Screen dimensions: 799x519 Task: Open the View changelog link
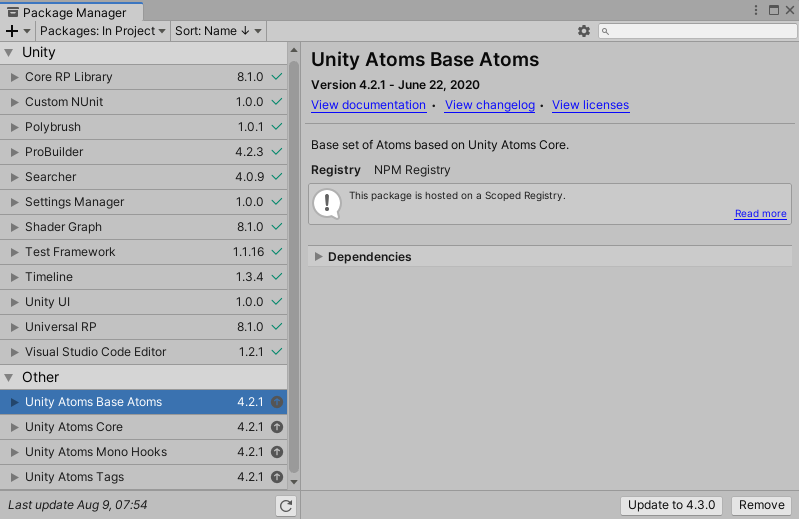(x=490, y=105)
